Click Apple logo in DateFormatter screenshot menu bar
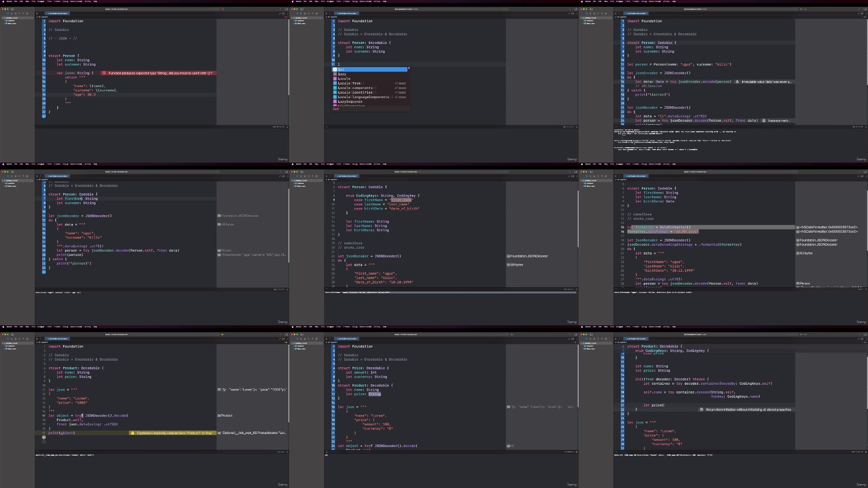Image resolution: width=868 pixels, height=488 pixels. pyautogui.click(x=582, y=164)
